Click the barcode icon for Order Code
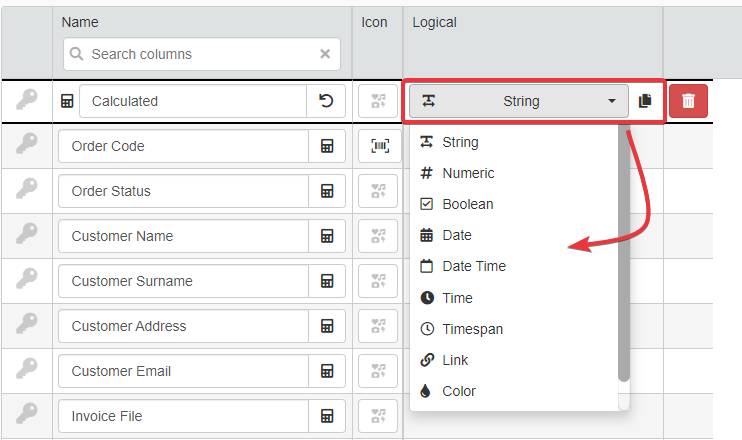 [x=380, y=146]
